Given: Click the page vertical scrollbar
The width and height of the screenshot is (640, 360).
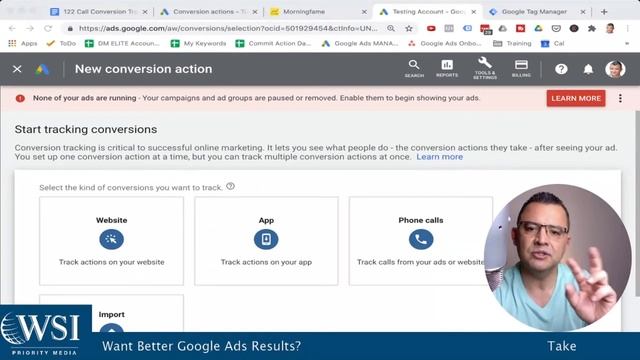Looking at the screenshot, I should (637, 203).
